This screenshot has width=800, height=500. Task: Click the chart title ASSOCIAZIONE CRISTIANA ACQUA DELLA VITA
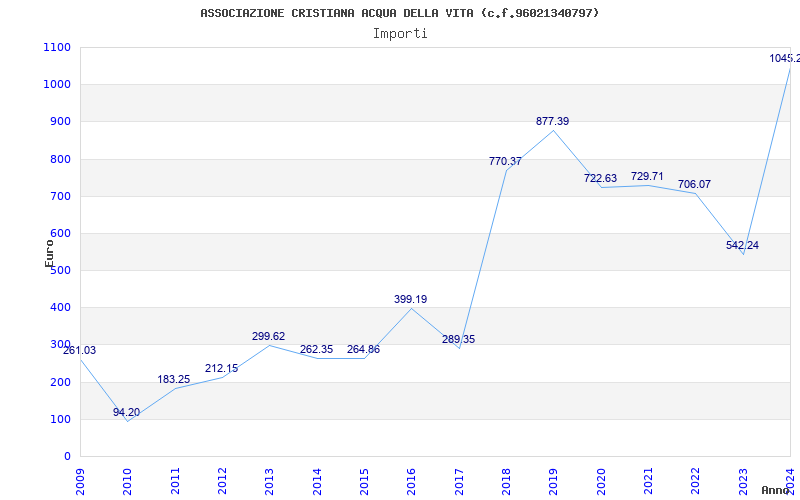(400, 13)
